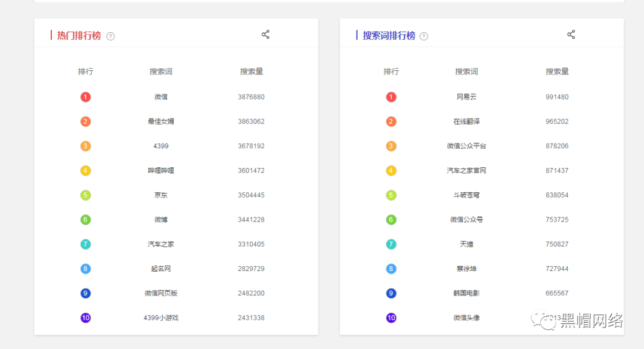Click share icon in 搜索词排行榜 panel
The width and height of the screenshot is (644, 349).
point(571,35)
